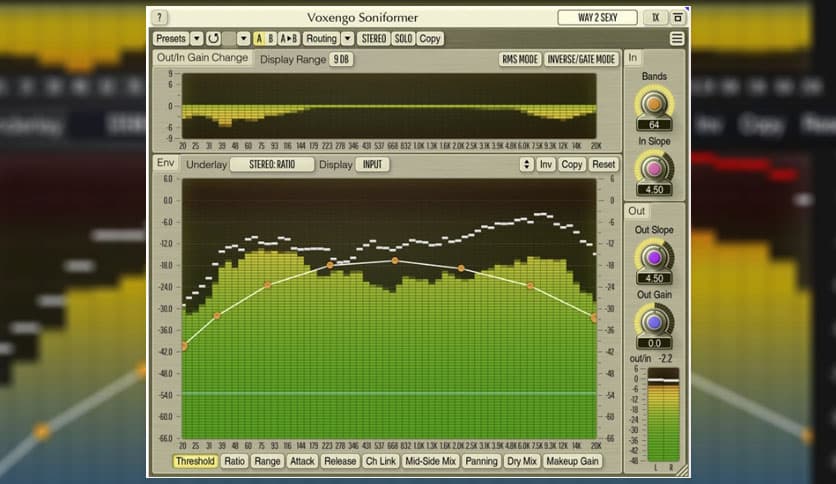Image resolution: width=836 pixels, height=484 pixels.
Task: Open the dropdown arrow beside the empty preset field
Action: (x=243, y=38)
